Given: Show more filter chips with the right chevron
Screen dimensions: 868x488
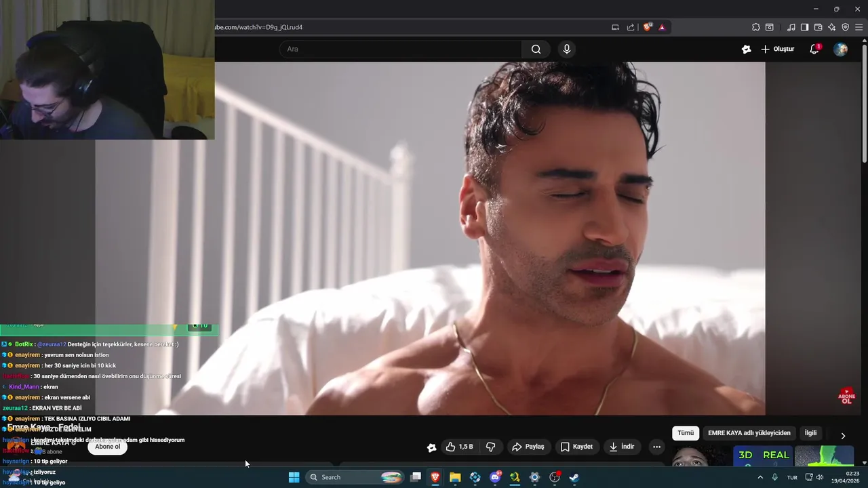Looking at the screenshot, I should click(x=843, y=436).
